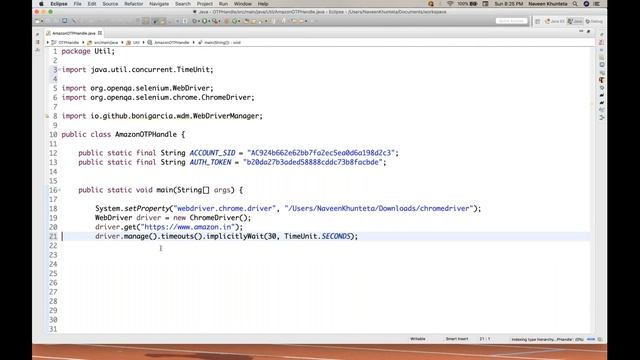Open Siri from the menu bar
This screenshot has height=360, width=640.
click(586, 4)
